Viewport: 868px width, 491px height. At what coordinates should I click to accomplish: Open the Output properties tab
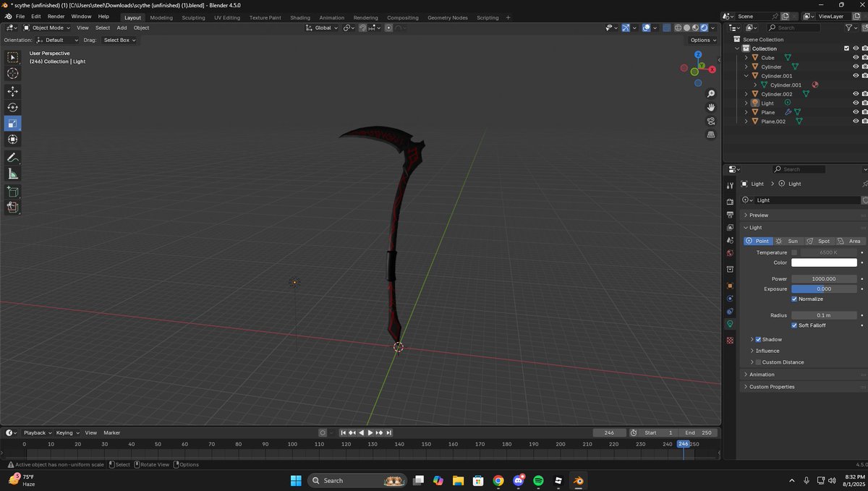[x=730, y=214]
